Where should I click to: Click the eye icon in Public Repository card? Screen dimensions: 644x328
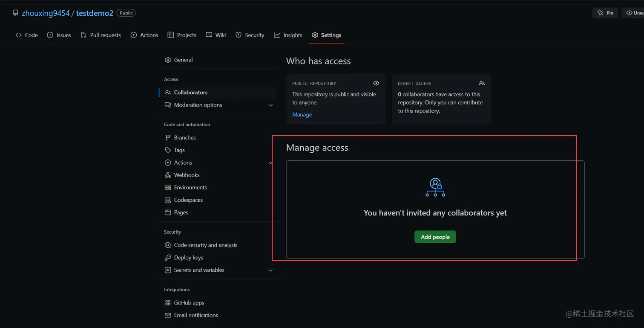pos(376,83)
